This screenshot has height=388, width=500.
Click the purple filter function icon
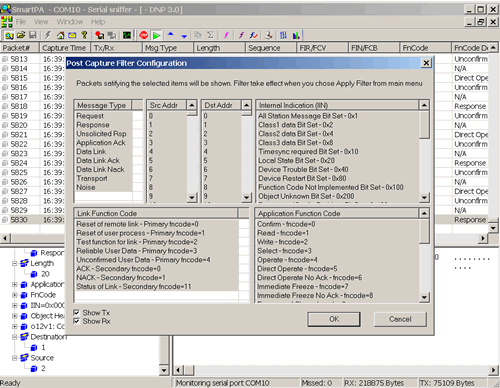click(x=241, y=35)
